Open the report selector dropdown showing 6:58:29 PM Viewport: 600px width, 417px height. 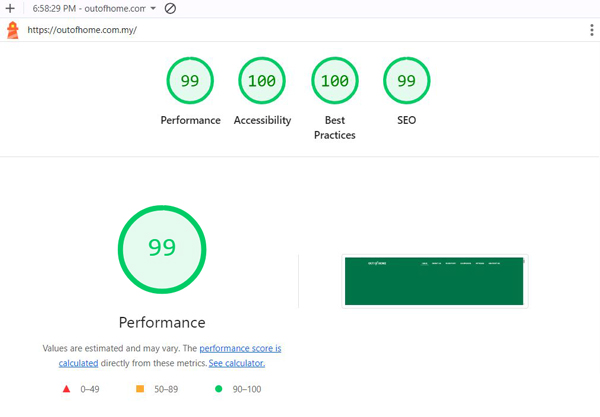coord(94,8)
